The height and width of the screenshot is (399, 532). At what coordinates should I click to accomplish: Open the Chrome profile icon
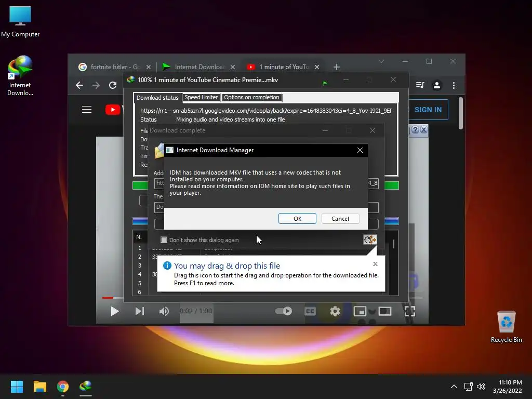[x=437, y=85]
